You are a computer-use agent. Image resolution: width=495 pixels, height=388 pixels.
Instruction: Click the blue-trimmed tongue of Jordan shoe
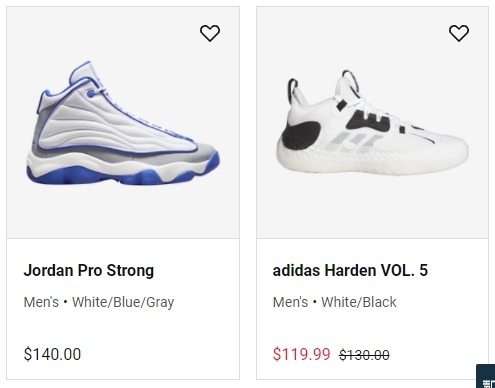(x=82, y=72)
